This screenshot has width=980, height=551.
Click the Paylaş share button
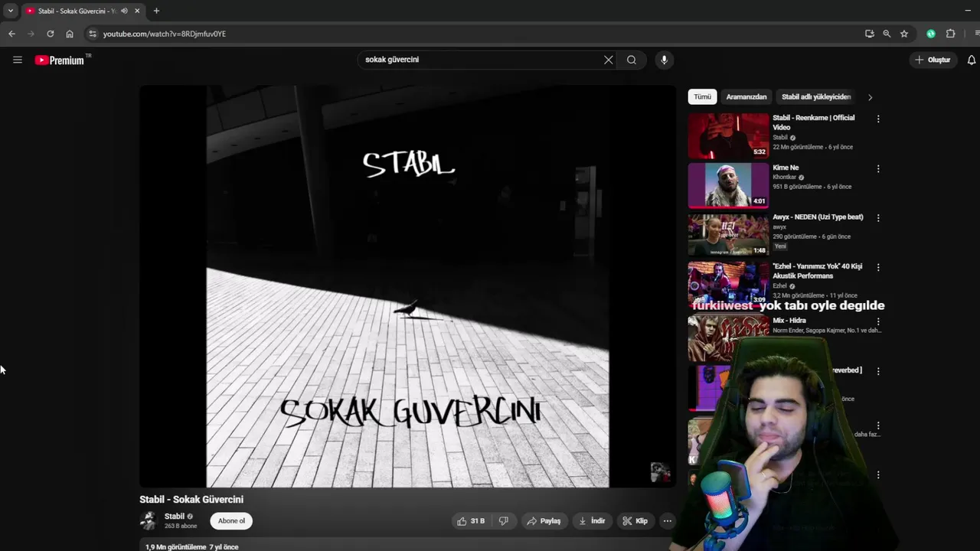pos(544,521)
